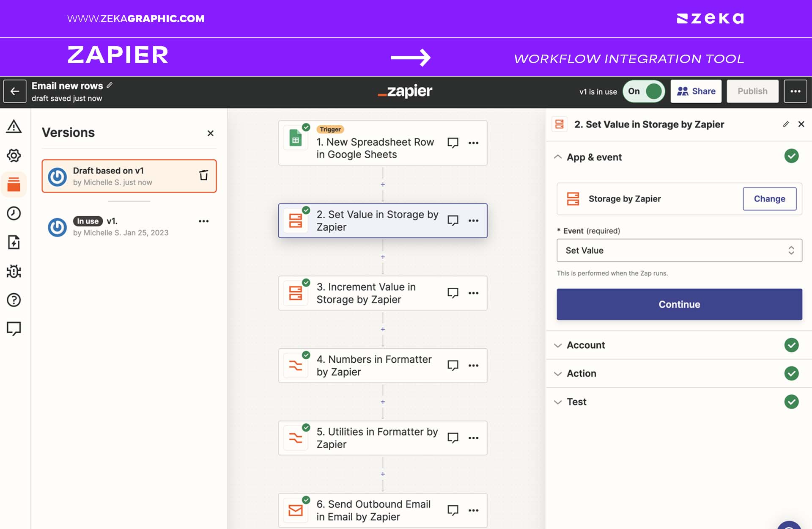Image resolution: width=812 pixels, height=529 pixels.
Task: View alerts via the warning triangle icon
Action: coord(14,127)
